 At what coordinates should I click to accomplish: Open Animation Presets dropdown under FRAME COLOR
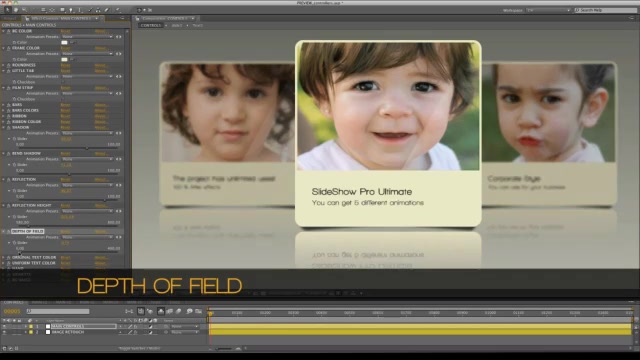coord(87,54)
